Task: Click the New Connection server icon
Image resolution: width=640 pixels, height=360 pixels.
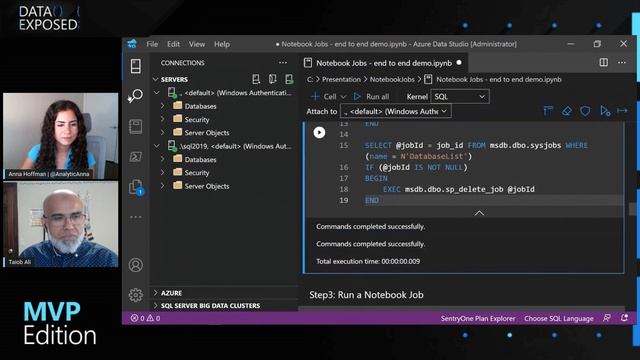Action: pyautogui.click(x=256, y=79)
